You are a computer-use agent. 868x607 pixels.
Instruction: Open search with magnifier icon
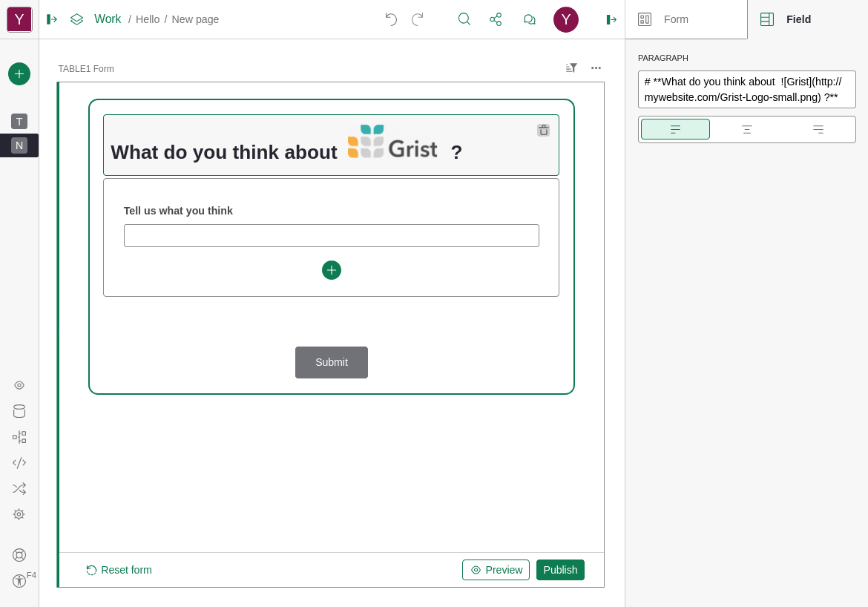464,19
